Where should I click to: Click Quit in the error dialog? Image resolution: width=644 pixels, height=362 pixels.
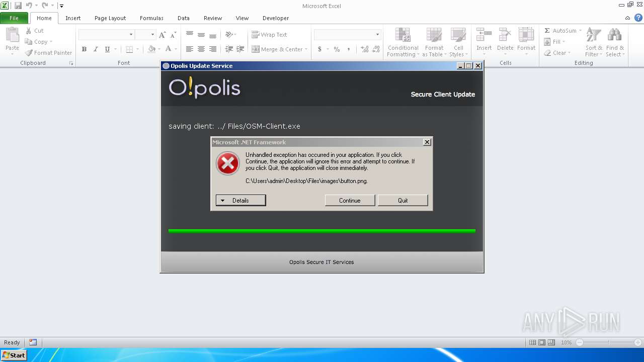[403, 200]
